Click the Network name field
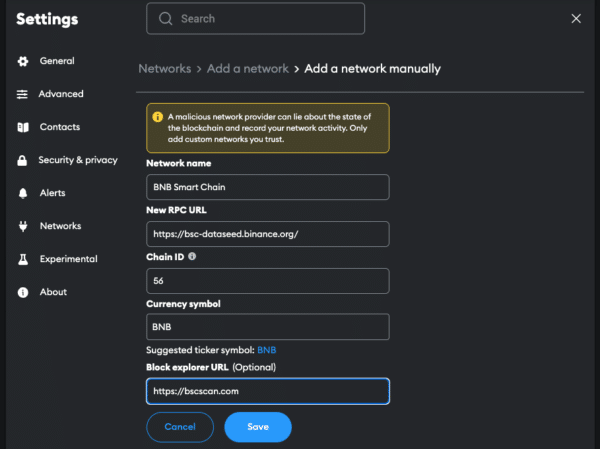600x449 pixels. tap(268, 187)
